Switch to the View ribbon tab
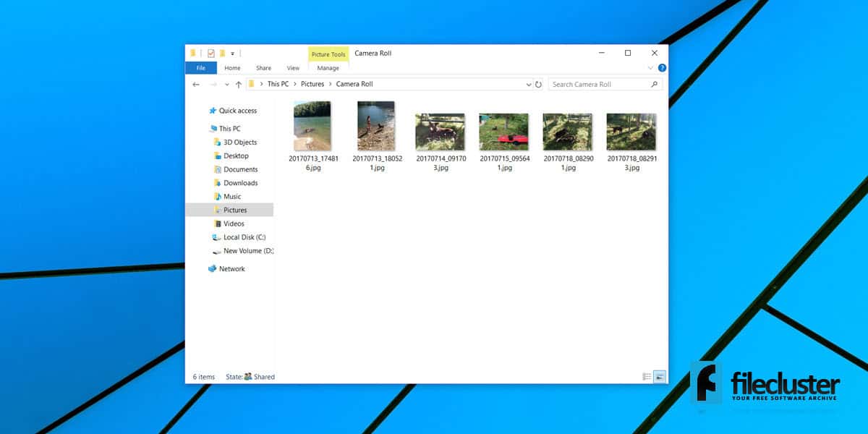Screen dimensions: 868x434 293,67
